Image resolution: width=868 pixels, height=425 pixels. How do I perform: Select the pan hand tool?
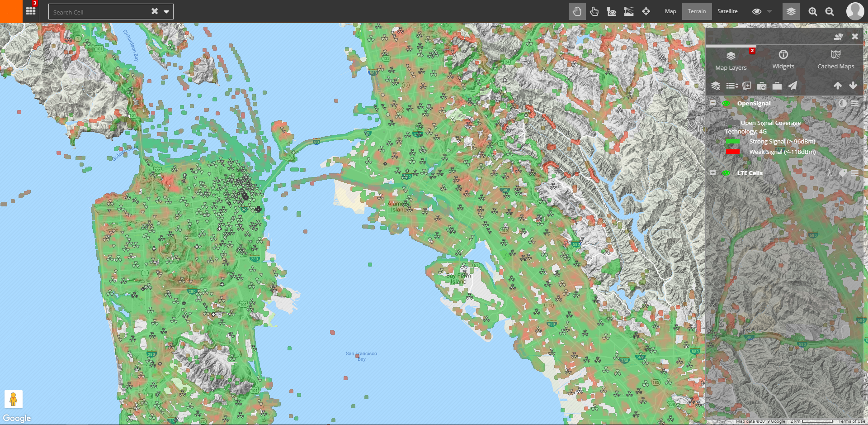tap(577, 11)
